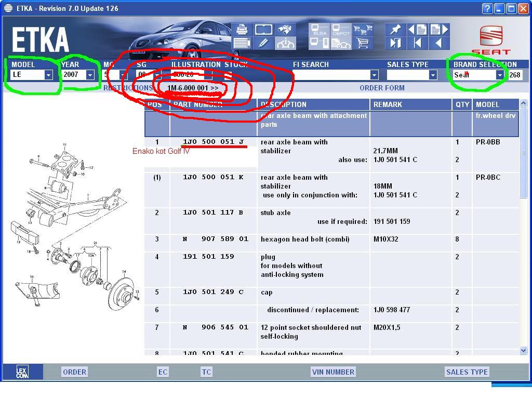Click the 268 value beside Brand Selection
The image size is (532, 399).
[x=514, y=75]
